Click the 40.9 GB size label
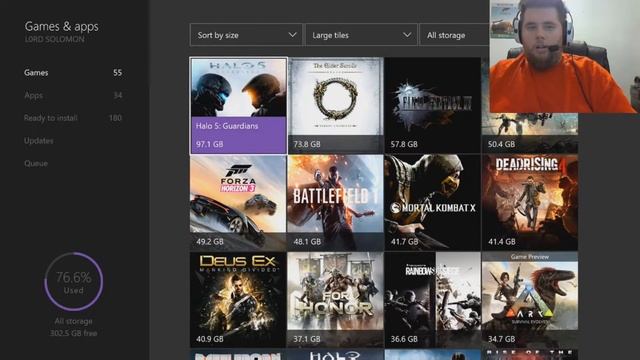The width and height of the screenshot is (640, 360). point(210,339)
